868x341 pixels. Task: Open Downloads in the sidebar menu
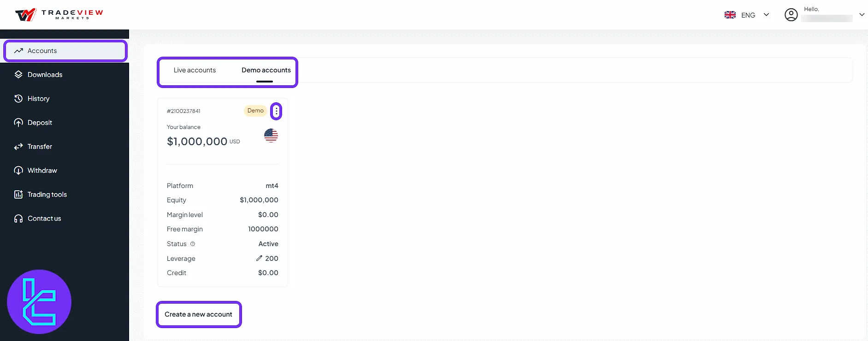point(65,75)
